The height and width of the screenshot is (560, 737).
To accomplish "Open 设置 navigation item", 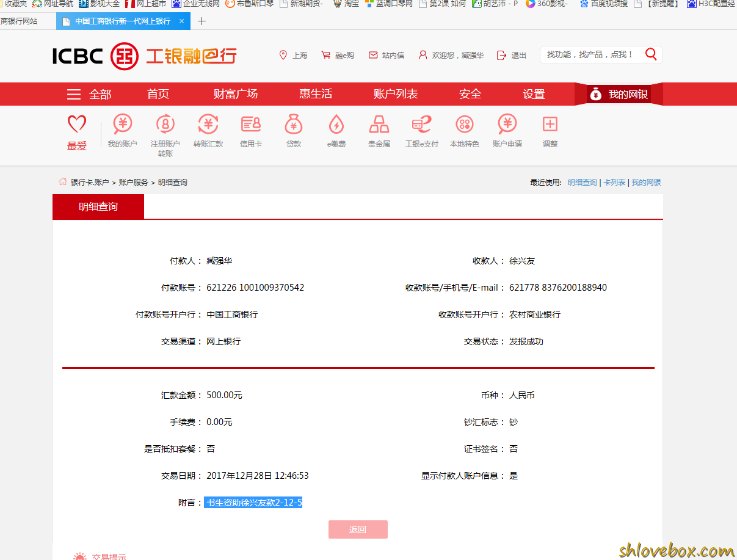I will tap(534, 94).
